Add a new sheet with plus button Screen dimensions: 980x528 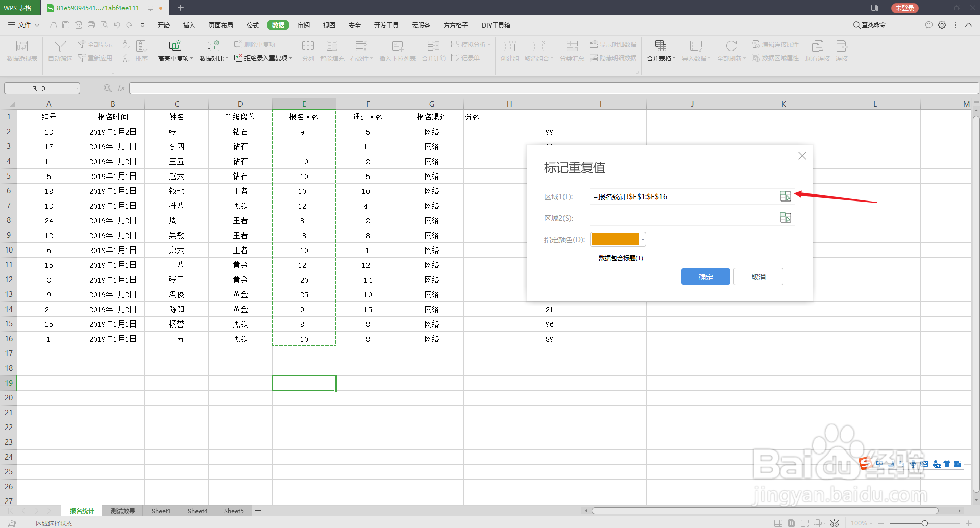pyautogui.click(x=258, y=511)
